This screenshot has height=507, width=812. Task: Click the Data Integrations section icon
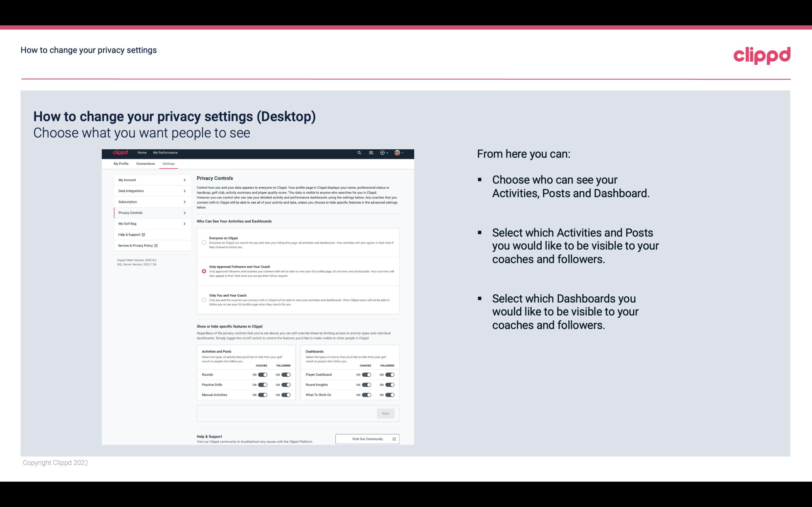pyautogui.click(x=185, y=191)
